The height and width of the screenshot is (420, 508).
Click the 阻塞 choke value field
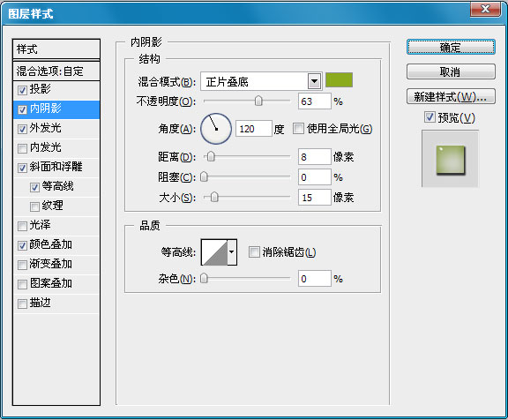pyautogui.click(x=315, y=177)
